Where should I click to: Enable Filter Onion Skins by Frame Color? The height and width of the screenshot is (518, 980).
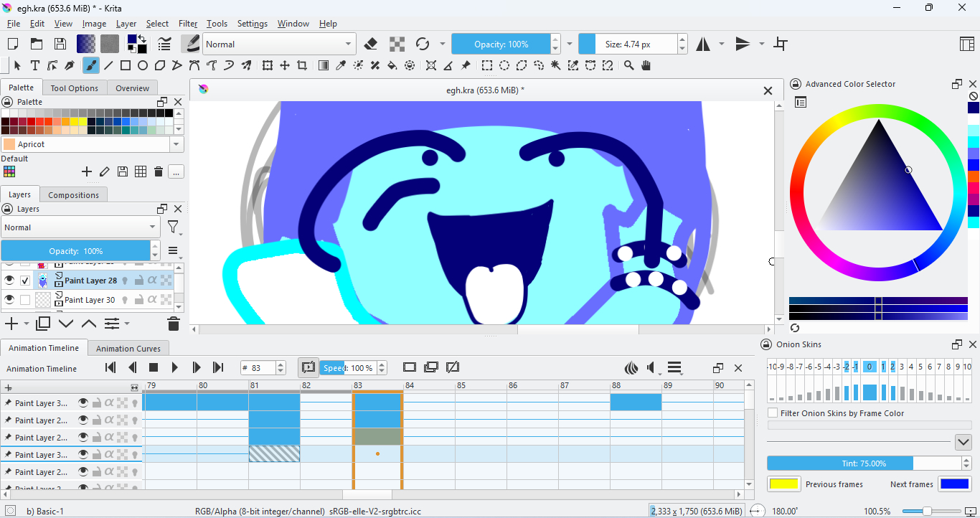pos(773,413)
